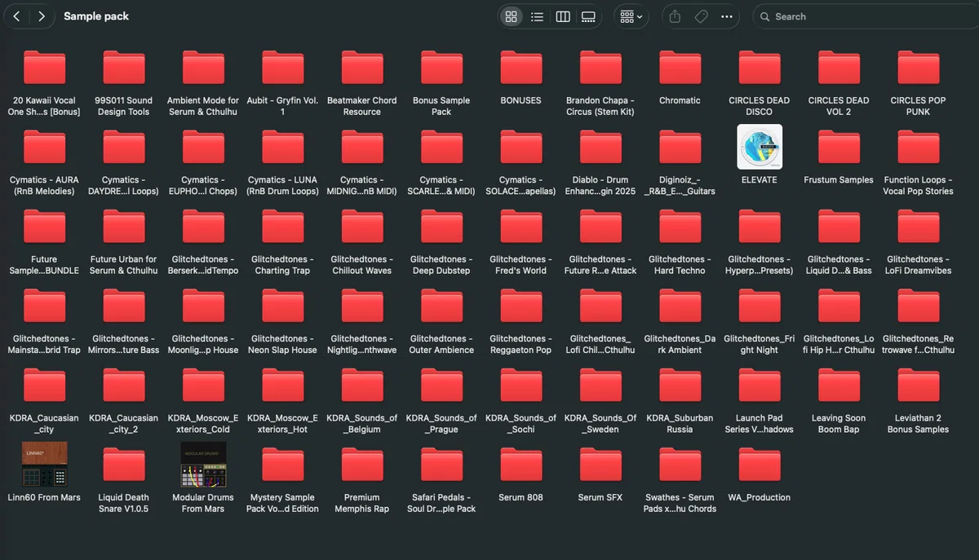
Task: Select the Leaving Soon Boom Bap folder
Action: [839, 386]
